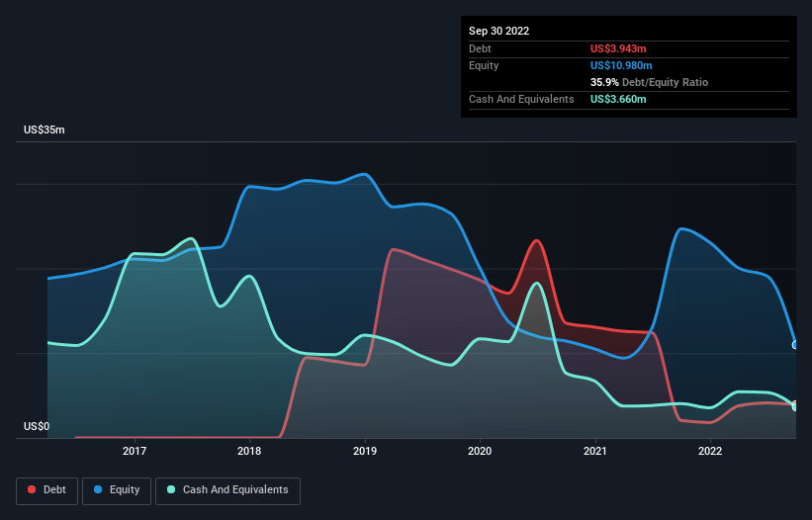Click the US$35m y-axis label
The height and width of the screenshot is (520, 812).
pos(45,130)
